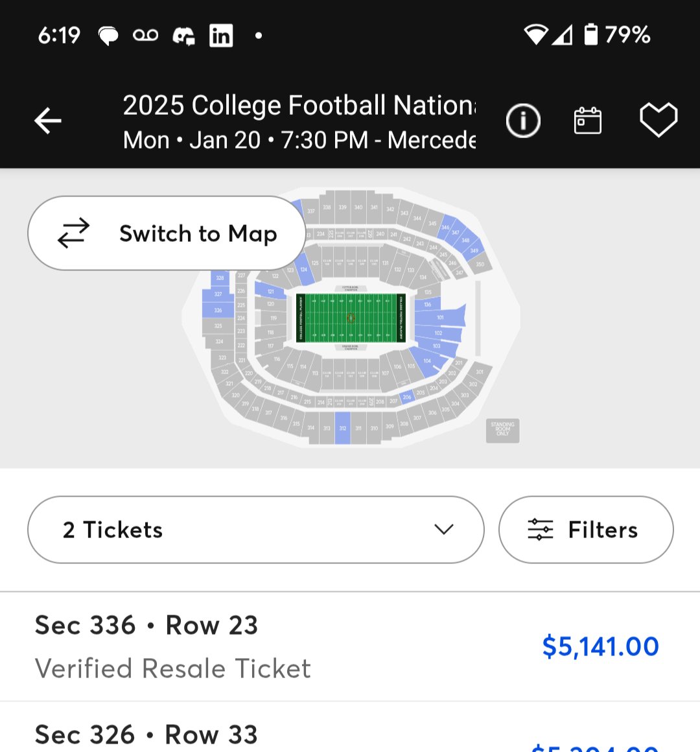Favorite the event with heart icon
The height and width of the screenshot is (752, 700).
[659, 120]
